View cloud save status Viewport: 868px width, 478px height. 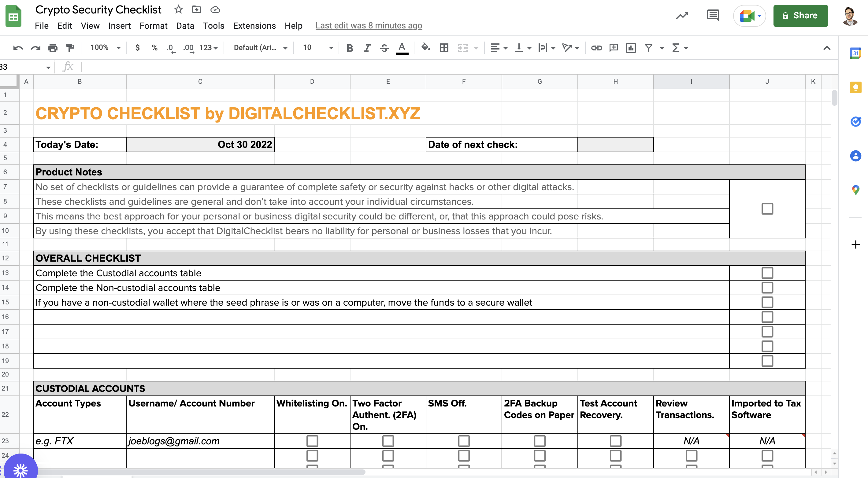[215, 9]
